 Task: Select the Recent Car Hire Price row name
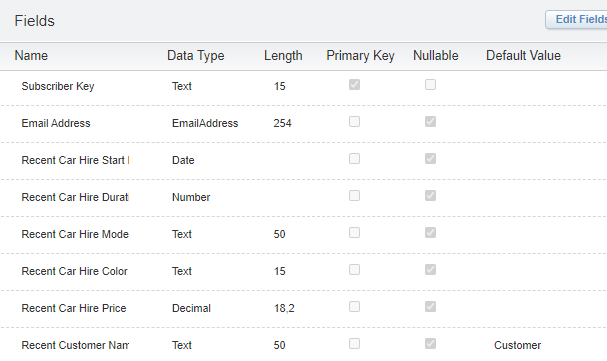74,308
